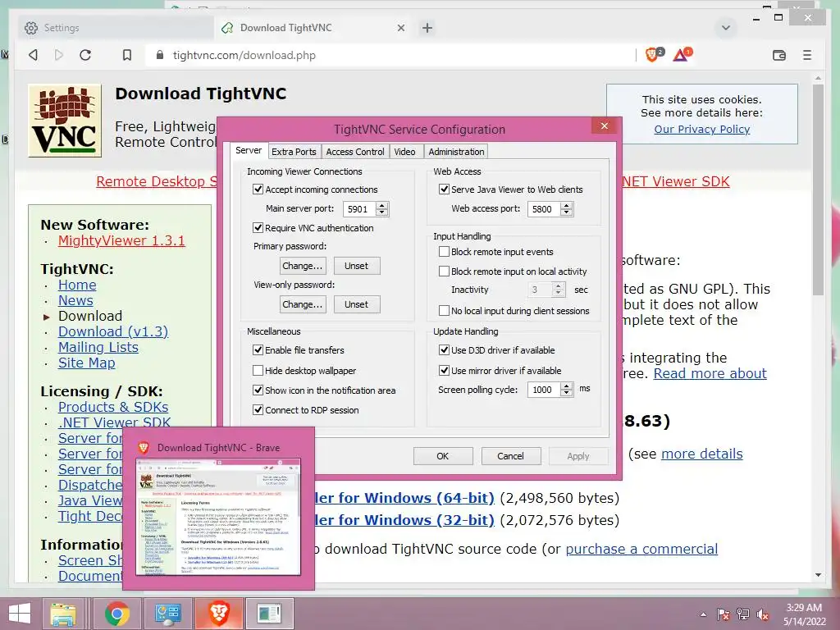Image resolution: width=840 pixels, height=630 pixels.
Task: Decrease Main server port with down arrow
Action: pos(382,212)
